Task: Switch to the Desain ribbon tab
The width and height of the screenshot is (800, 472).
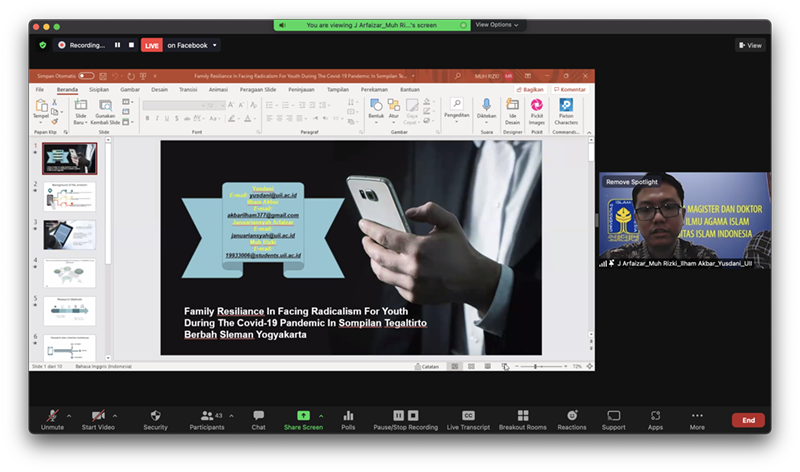Action: (x=159, y=89)
